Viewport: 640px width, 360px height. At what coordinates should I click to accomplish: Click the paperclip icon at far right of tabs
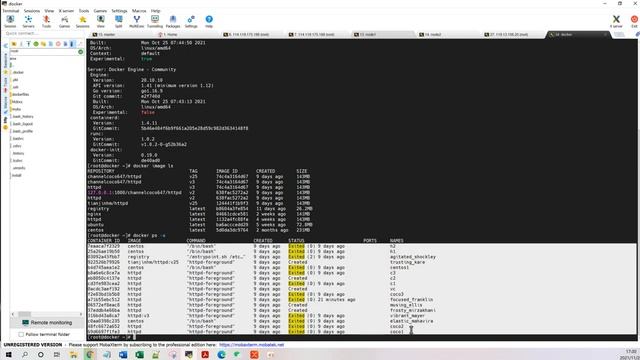point(637,35)
